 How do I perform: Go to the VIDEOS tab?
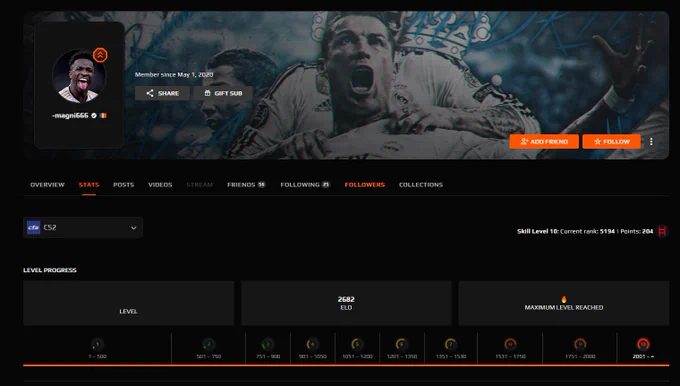tap(160, 185)
